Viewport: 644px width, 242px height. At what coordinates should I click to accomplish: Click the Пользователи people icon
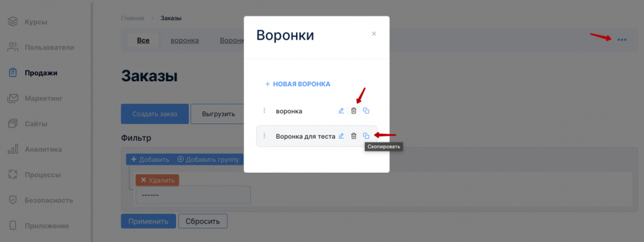click(x=13, y=47)
